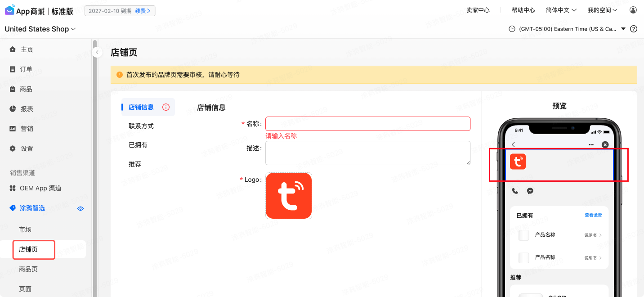The height and width of the screenshot is (297, 644).
Task: Open the 我的空间 dropdown
Action: coord(602,10)
